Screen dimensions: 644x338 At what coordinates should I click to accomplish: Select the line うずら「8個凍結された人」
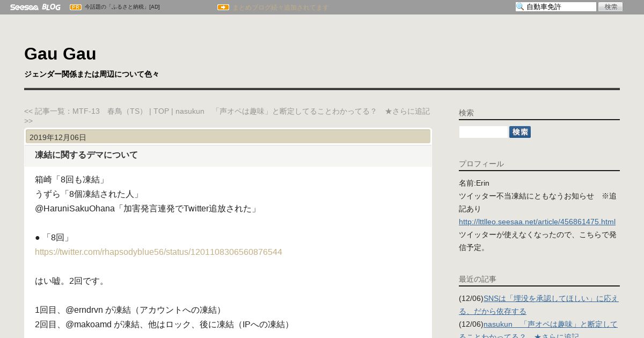coord(89,194)
